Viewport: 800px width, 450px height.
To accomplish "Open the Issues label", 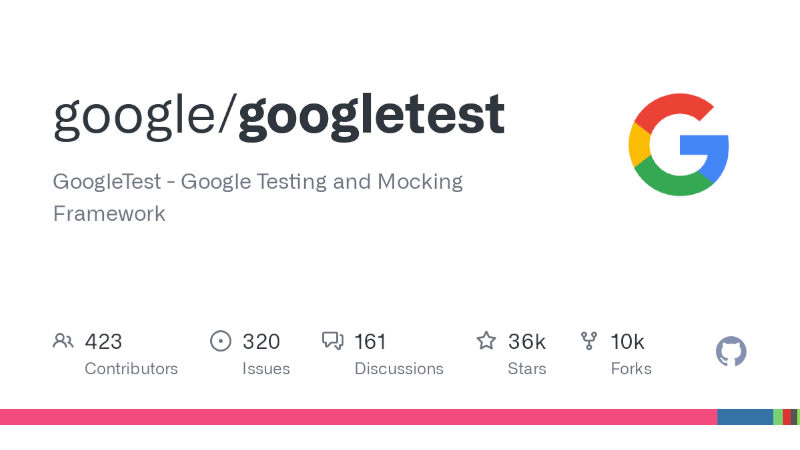I will tap(266, 368).
